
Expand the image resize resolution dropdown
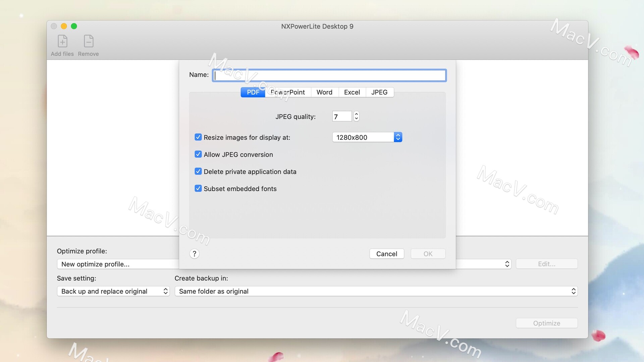(x=397, y=137)
